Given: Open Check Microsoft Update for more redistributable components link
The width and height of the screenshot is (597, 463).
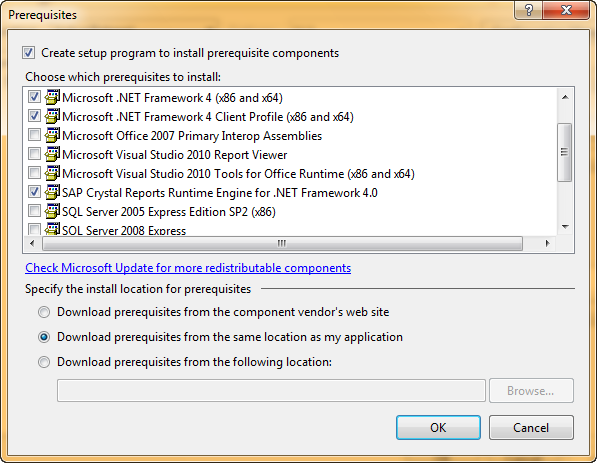Looking at the screenshot, I should [188, 268].
